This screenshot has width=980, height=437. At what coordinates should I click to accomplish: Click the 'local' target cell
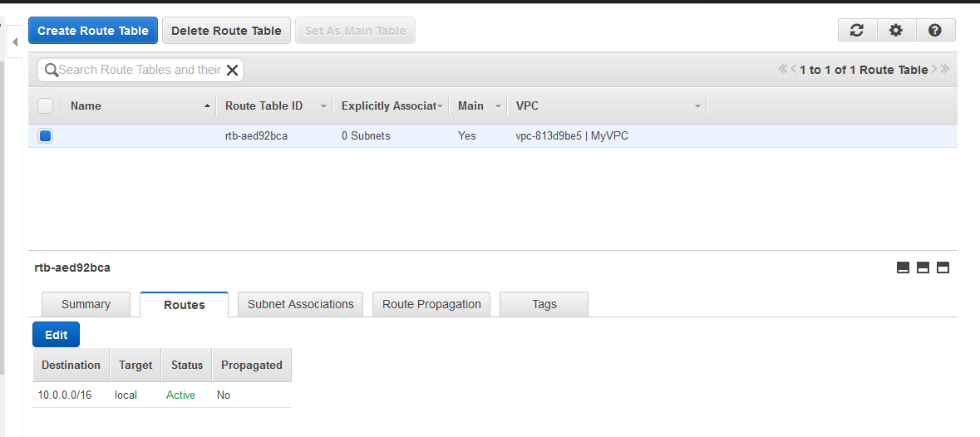pos(126,395)
